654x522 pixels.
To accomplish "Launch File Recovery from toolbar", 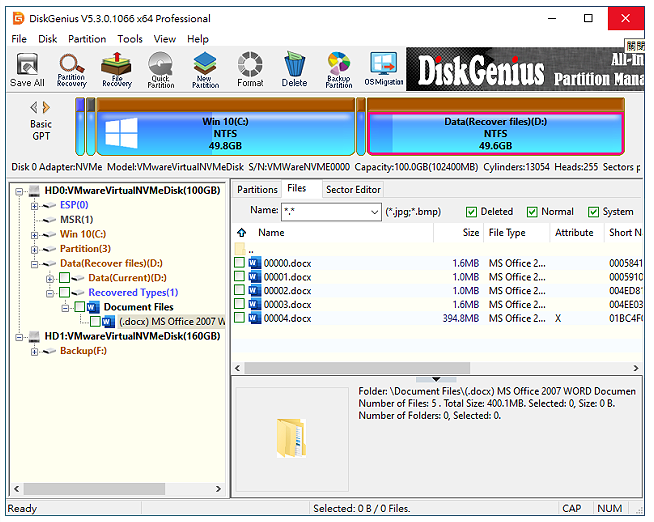I will [117, 70].
